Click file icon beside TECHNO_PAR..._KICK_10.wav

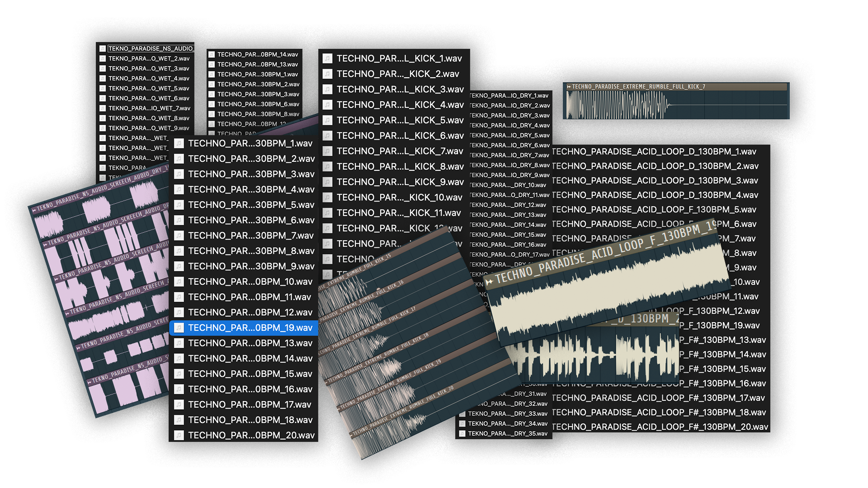click(x=328, y=197)
